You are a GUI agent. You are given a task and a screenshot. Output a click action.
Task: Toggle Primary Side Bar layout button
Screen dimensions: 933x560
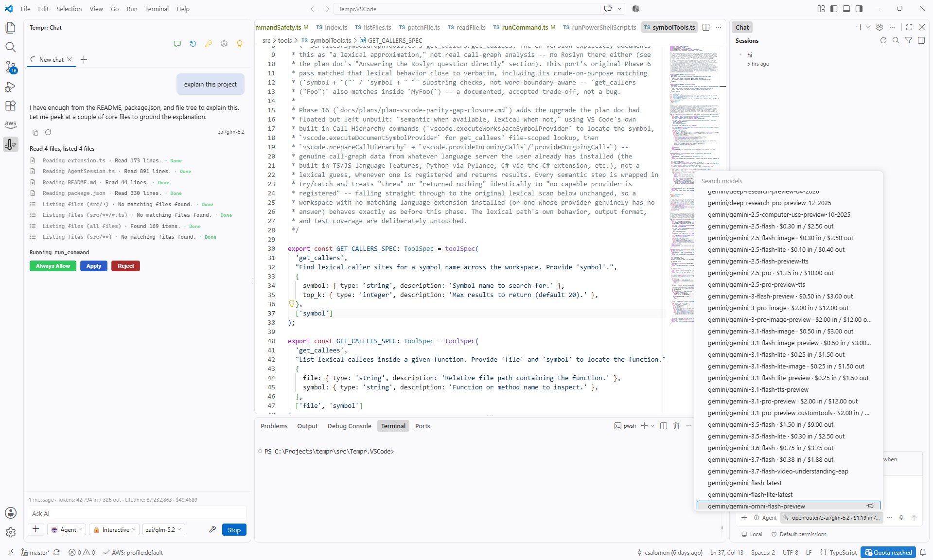point(834,9)
